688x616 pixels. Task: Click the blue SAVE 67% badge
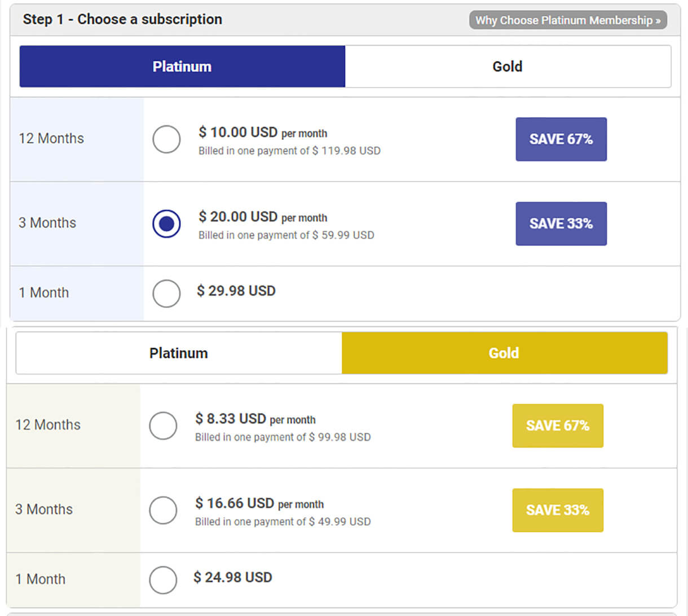(561, 139)
